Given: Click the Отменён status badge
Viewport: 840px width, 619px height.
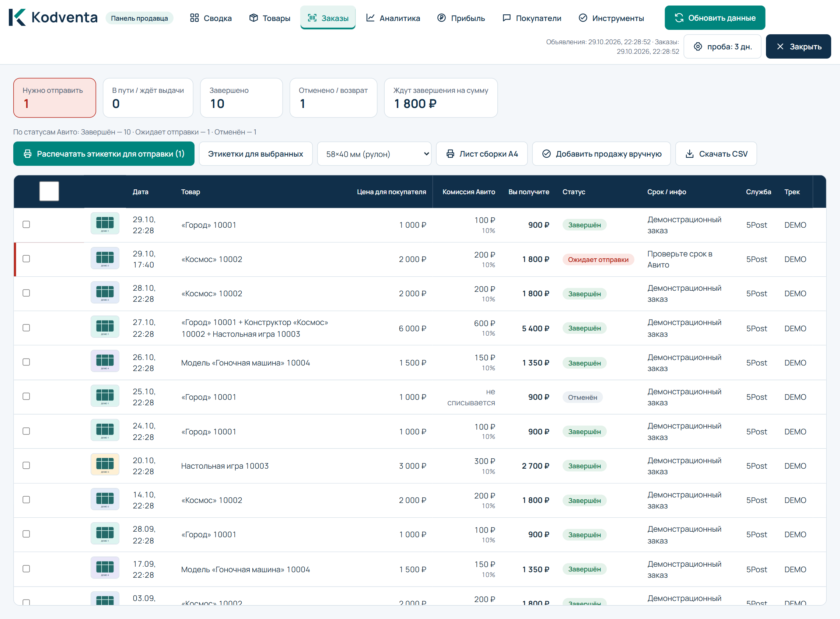Looking at the screenshot, I should pyautogui.click(x=582, y=397).
